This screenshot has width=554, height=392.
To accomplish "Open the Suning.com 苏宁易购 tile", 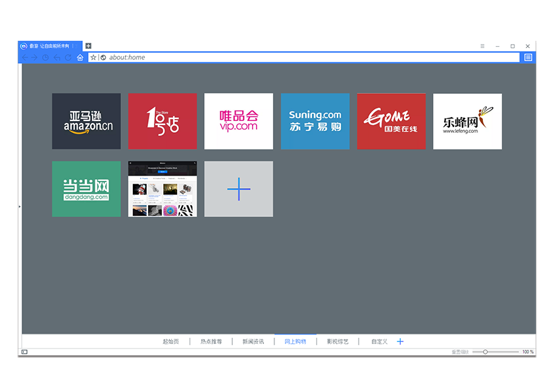I will pyautogui.click(x=315, y=121).
